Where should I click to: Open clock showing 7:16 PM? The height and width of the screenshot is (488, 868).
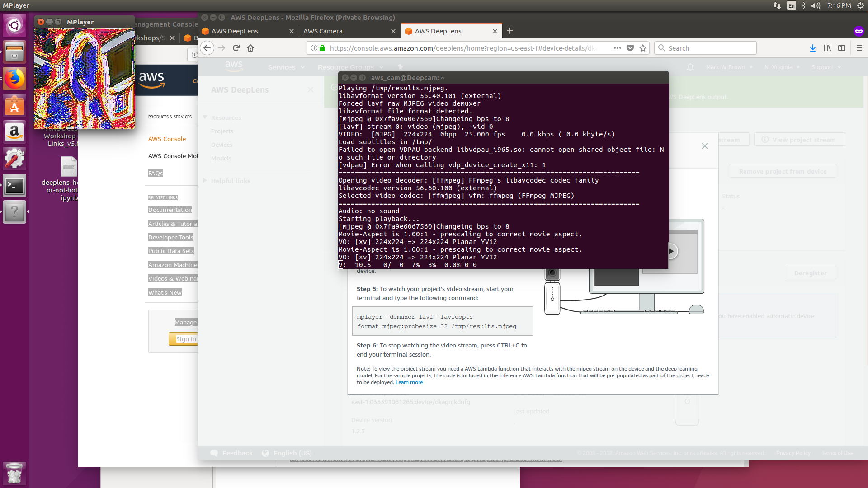tap(839, 5)
